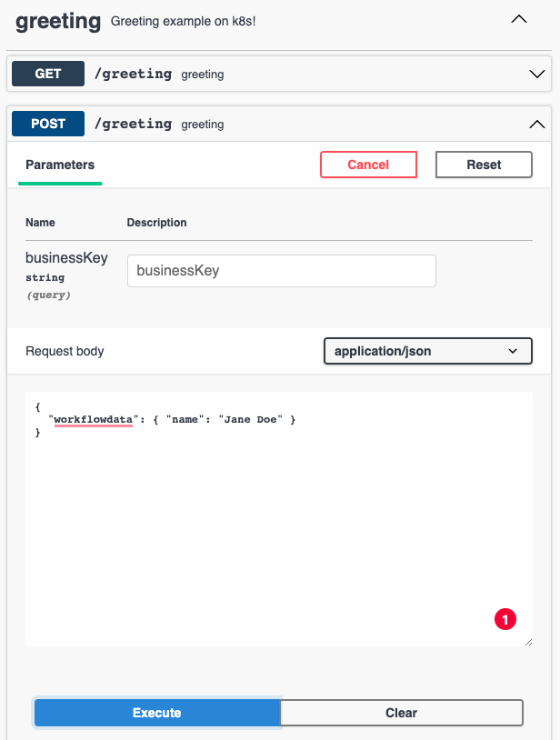This screenshot has width=560, height=740.
Task: Open the application/json media type dropdown
Action: tap(427, 351)
